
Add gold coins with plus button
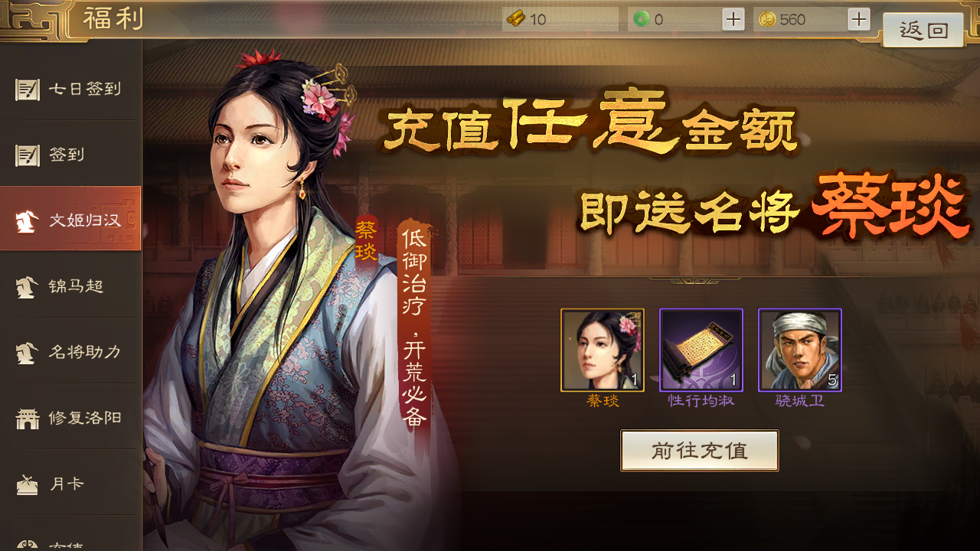tap(859, 19)
